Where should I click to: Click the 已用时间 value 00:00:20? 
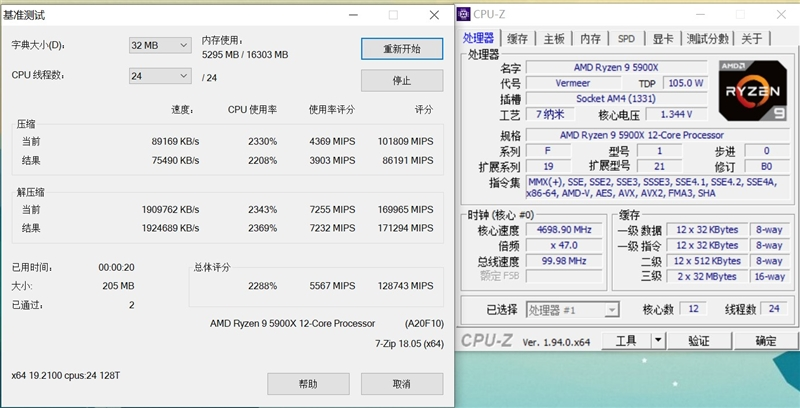116,267
